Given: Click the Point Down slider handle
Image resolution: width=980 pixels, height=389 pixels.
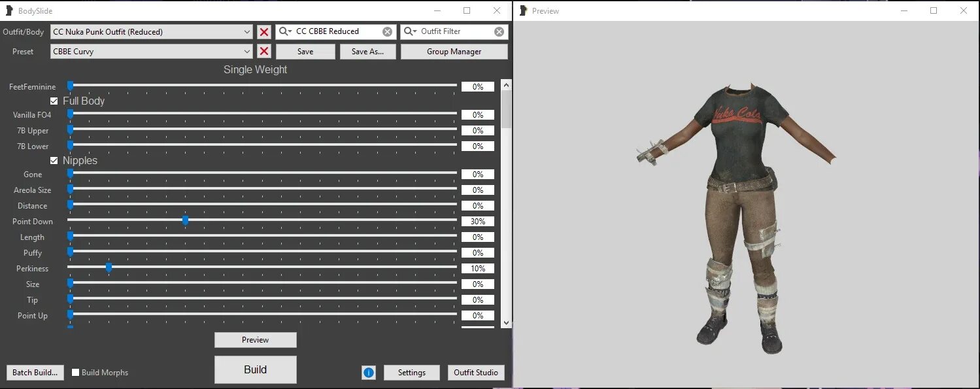Looking at the screenshot, I should (x=186, y=220).
